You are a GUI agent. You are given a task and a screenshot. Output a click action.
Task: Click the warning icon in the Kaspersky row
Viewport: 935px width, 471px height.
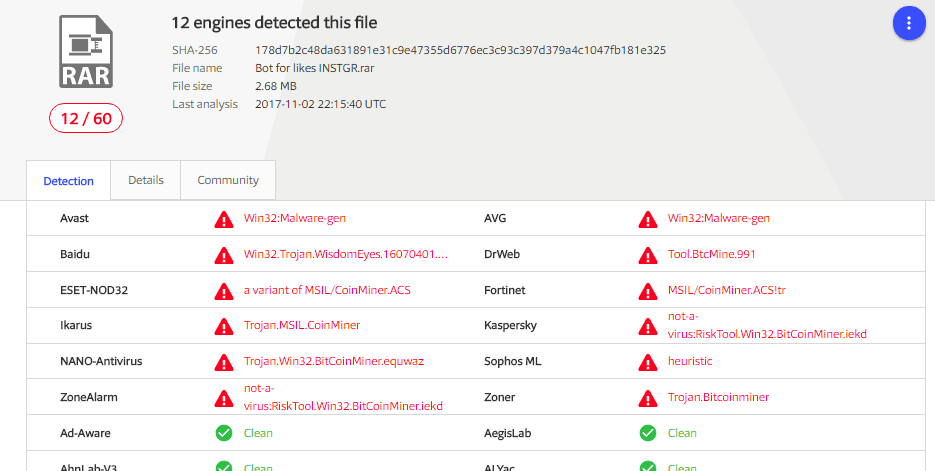pos(648,326)
